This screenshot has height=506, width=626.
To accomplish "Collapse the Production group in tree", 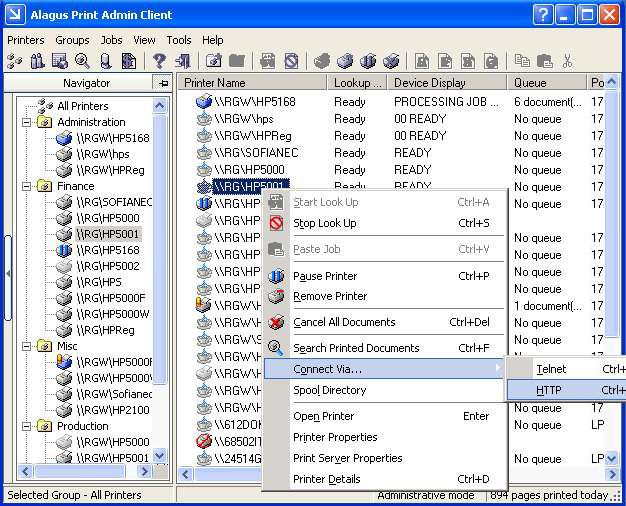I will click(x=26, y=426).
